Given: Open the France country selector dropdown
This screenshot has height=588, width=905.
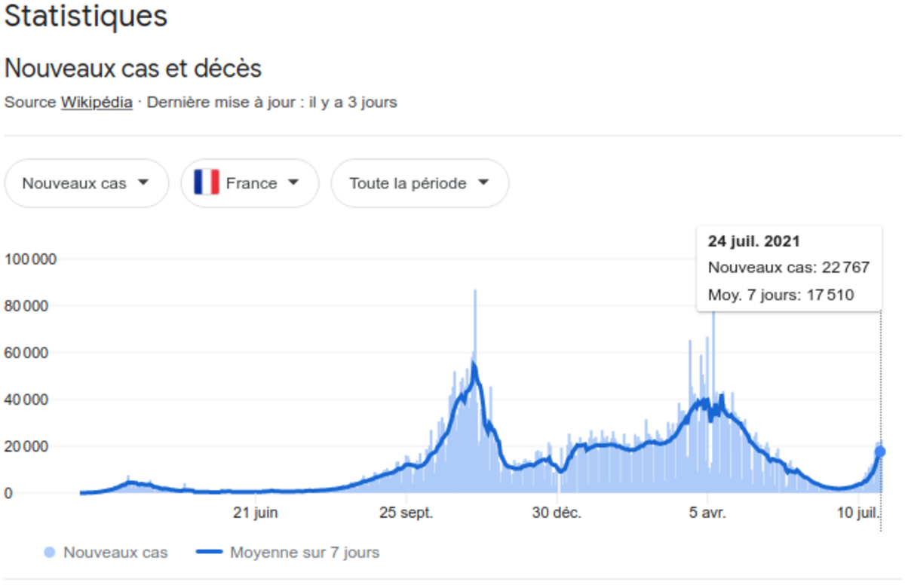Looking at the screenshot, I should [x=250, y=183].
